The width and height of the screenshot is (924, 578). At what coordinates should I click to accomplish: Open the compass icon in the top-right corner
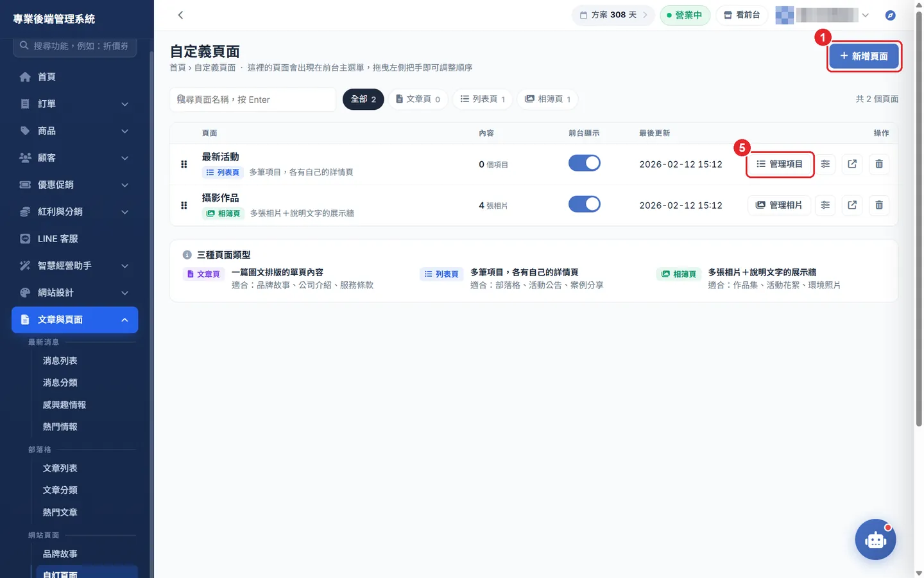click(x=890, y=15)
